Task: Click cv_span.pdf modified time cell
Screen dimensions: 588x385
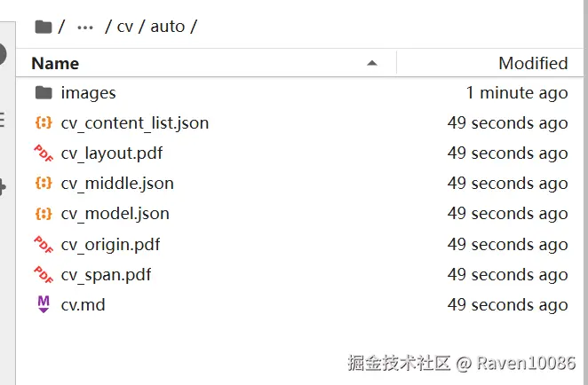Action: (x=507, y=274)
